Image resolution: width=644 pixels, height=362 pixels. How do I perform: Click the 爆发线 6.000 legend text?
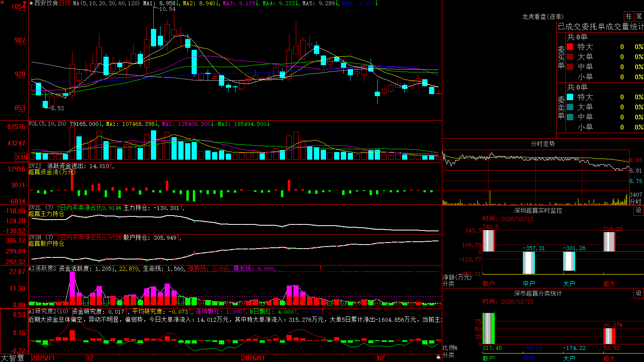(254, 269)
